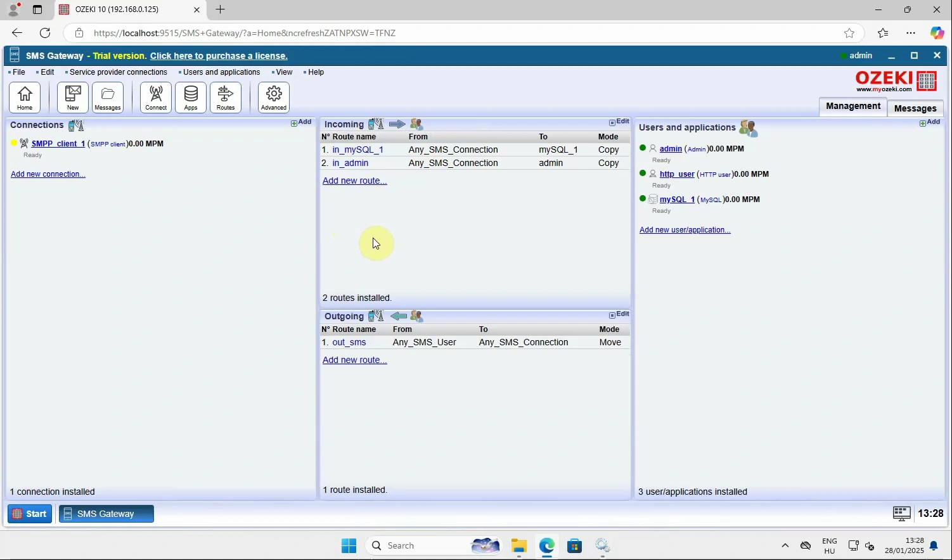Open the out_sms route

[x=349, y=342]
